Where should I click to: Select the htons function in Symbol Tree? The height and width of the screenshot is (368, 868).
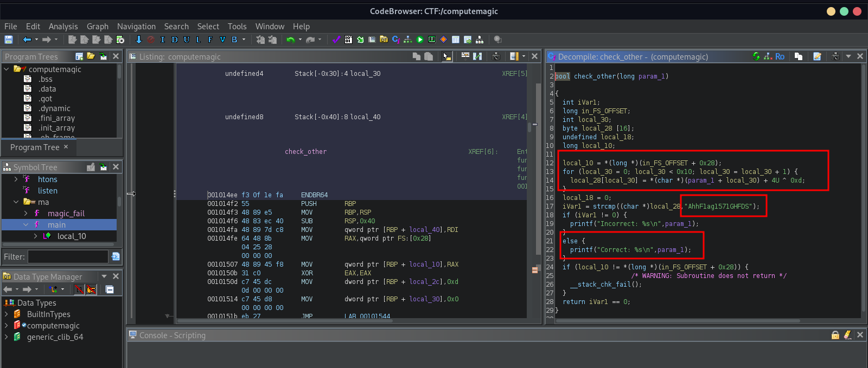pos(47,179)
